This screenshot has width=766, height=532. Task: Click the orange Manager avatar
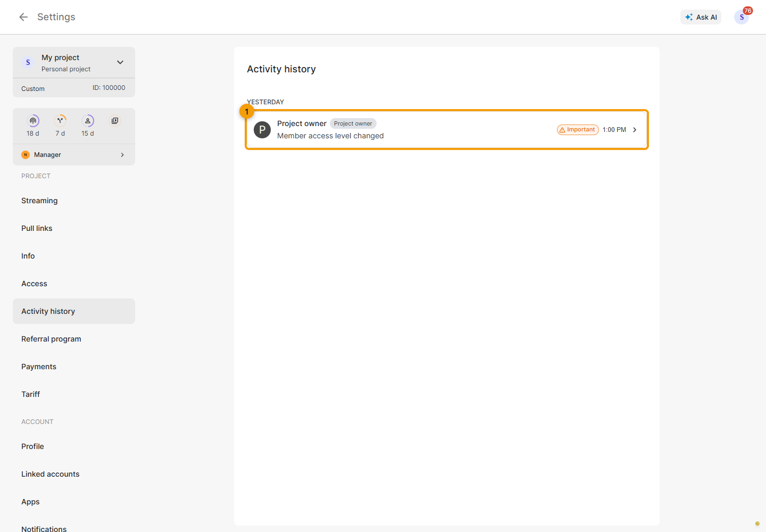click(x=26, y=155)
